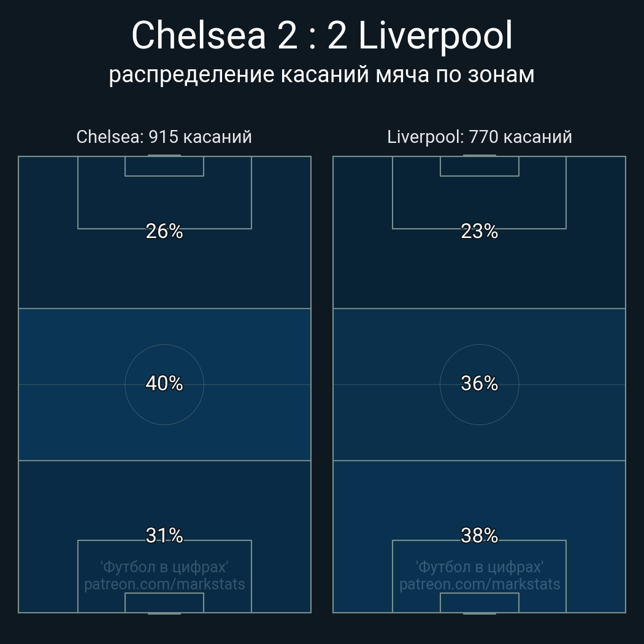The height and width of the screenshot is (644, 644).
Task: Click the Chelsea 2 : 2 Liverpool title
Action: click(x=322, y=36)
